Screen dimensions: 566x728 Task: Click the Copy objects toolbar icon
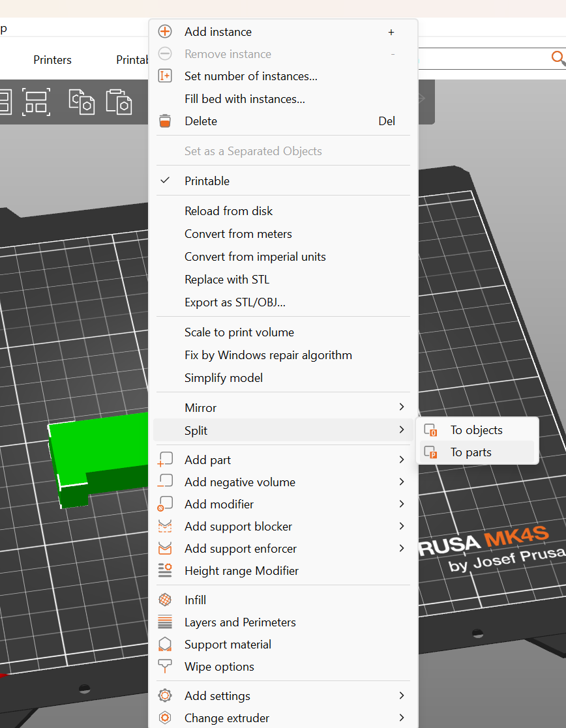coord(81,102)
